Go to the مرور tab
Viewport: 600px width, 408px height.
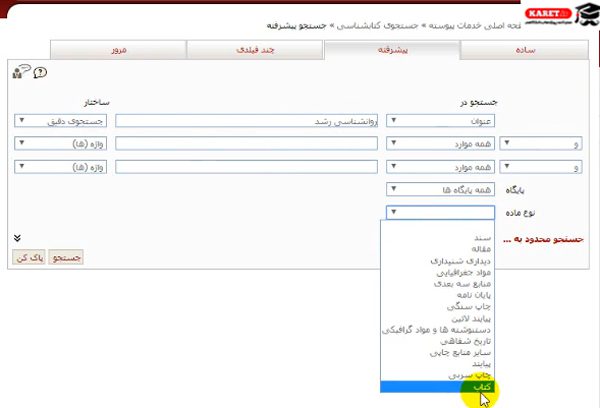[118, 50]
